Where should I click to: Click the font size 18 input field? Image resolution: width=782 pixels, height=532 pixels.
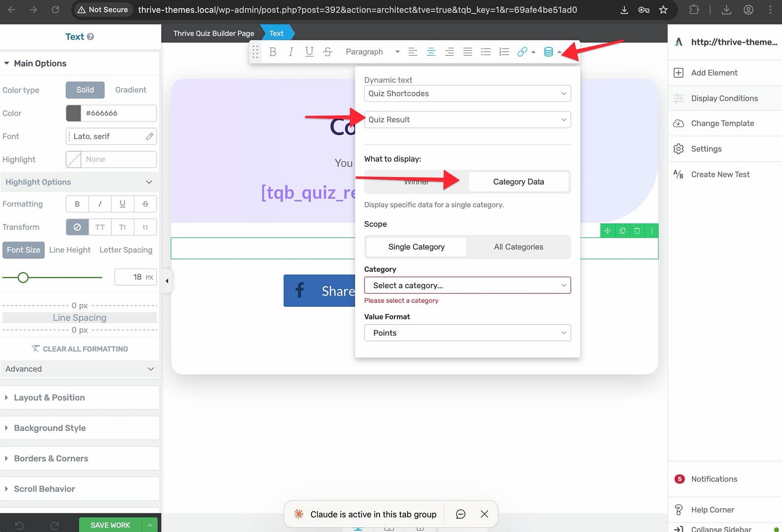[129, 277]
